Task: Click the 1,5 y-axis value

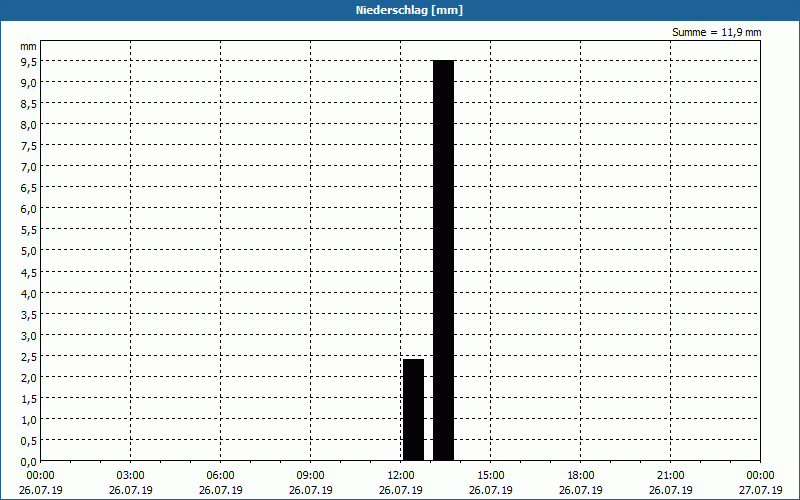Action: tap(28, 398)
